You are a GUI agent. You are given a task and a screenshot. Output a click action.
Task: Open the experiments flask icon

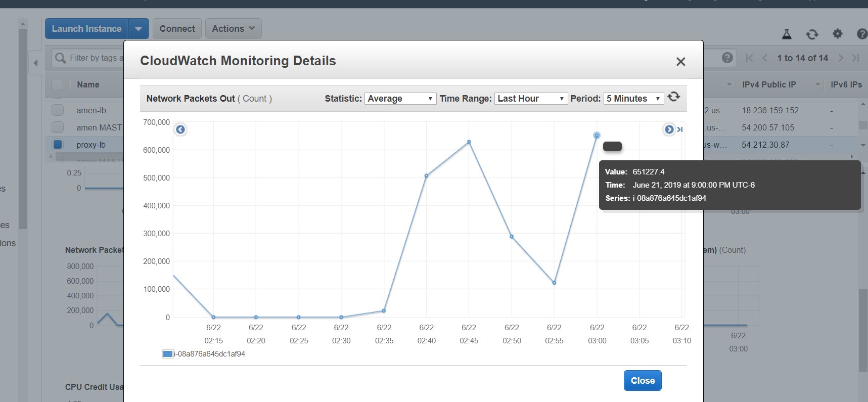pyautogui.click(x=787, y=34)
